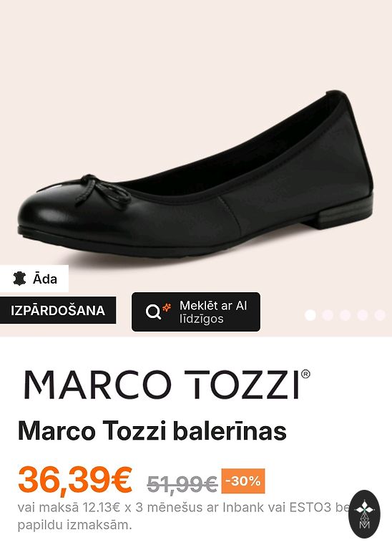Select the second image carousel dot
Image resolution: width=392 pixels, height=550 pixels.
point(328,315)
